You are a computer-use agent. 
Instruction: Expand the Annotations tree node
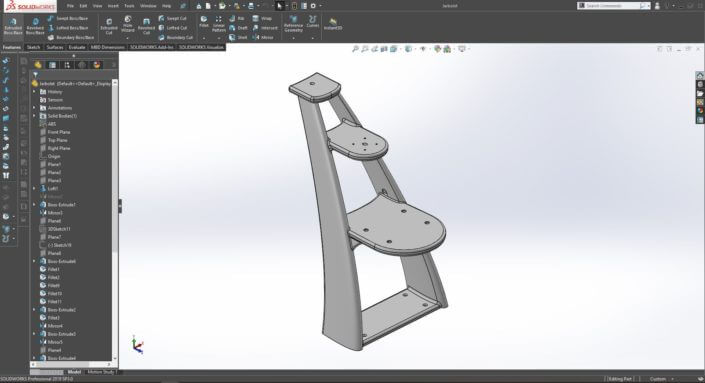34,108
